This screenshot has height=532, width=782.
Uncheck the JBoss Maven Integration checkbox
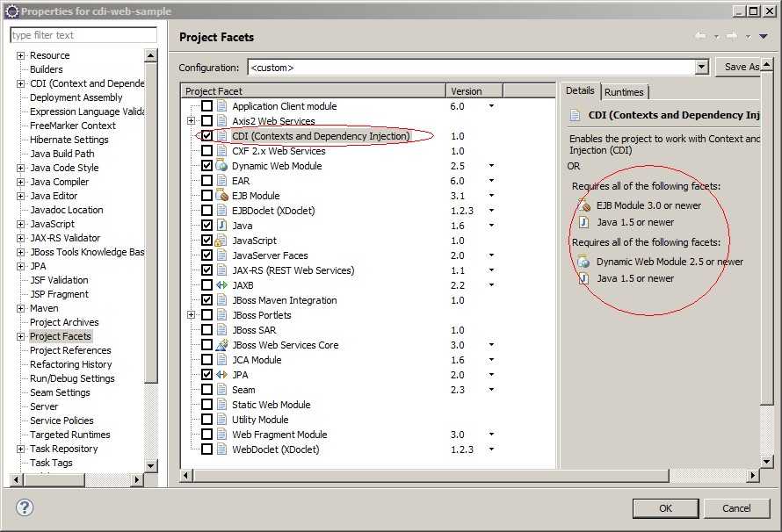(x=207, y=300)
